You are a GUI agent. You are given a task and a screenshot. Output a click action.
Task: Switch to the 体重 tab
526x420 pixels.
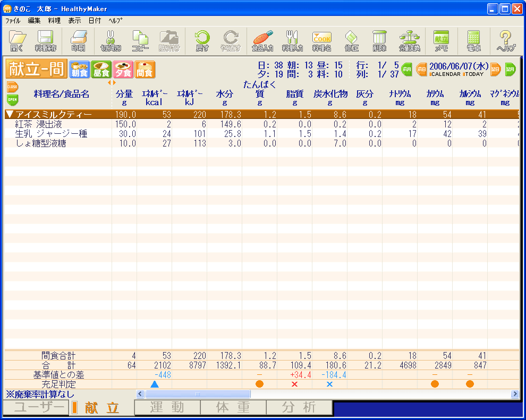tap(233, 407)
